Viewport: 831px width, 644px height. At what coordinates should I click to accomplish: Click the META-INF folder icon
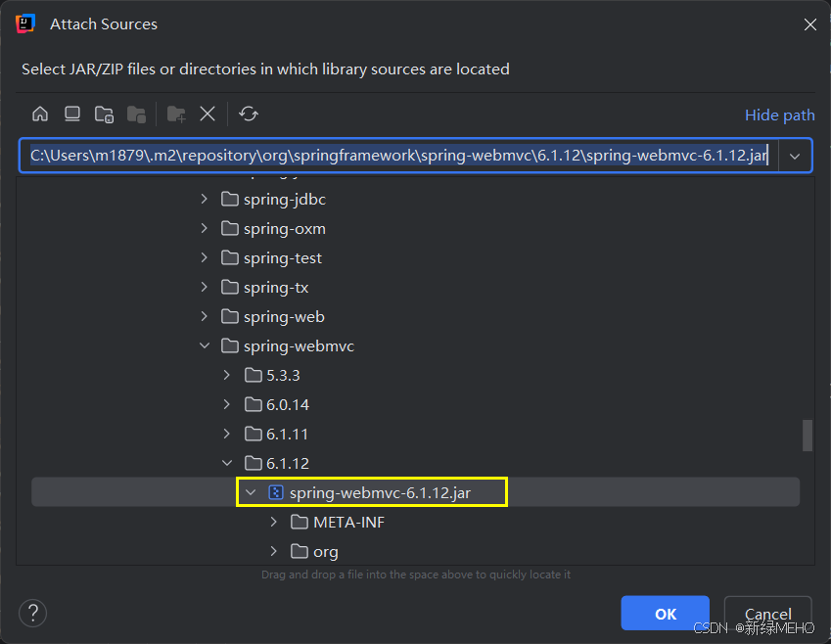click(300, 522)
